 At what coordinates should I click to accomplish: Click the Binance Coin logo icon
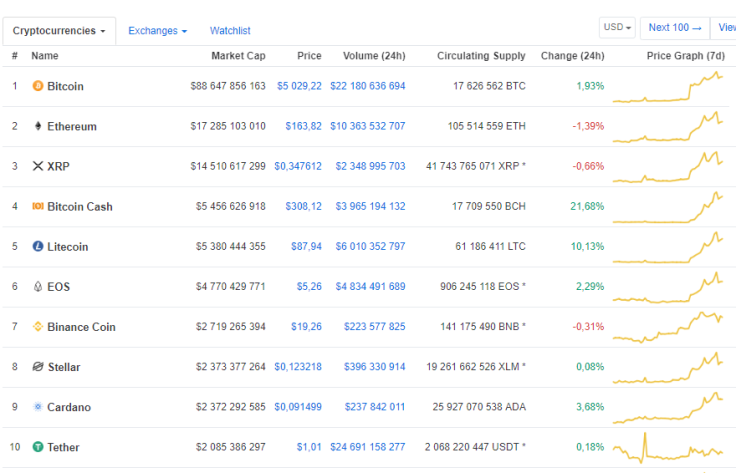coord(38,327)
